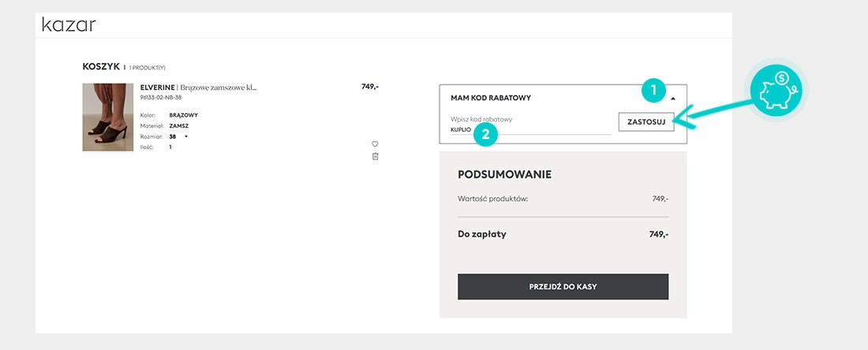Image resolution: width=868 pixels, height=350 pixels.
Task: Collapse the MAM KOD RABATOWY section arrow
Action: [x=673, y=99]
